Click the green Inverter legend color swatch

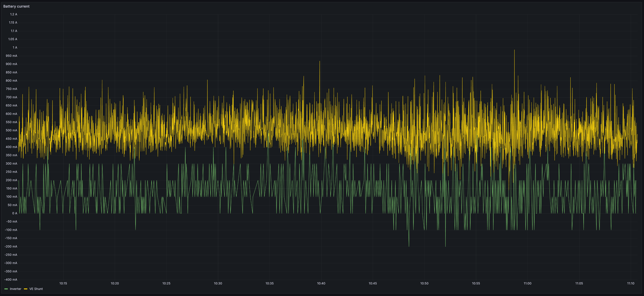pos(6,289)
